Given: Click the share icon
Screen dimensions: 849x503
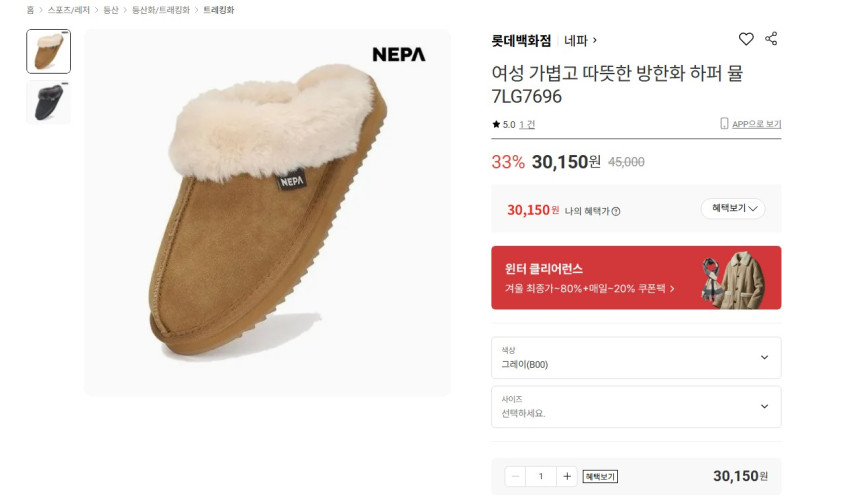Looking at the screenshot, I should (771, 39).
